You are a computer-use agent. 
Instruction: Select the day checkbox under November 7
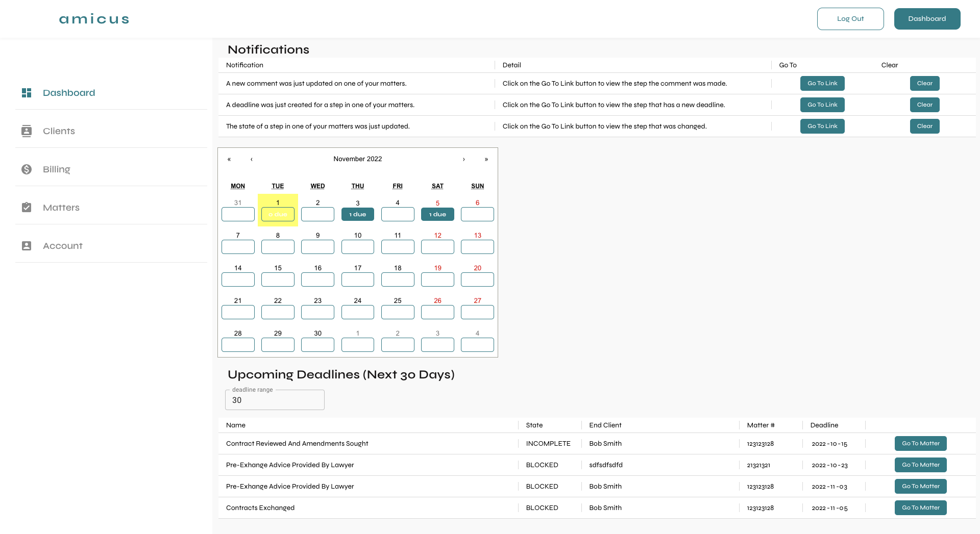coord(238,247)
